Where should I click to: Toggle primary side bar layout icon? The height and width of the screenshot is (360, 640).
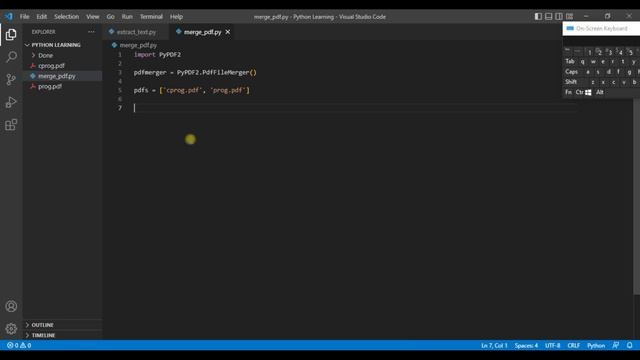click(x=538, y=16)
